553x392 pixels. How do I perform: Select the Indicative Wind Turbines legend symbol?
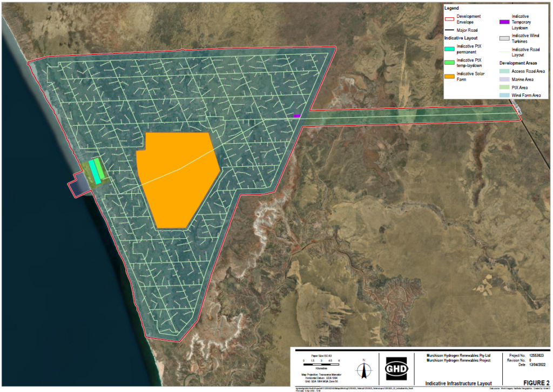[x=504, y=38]
